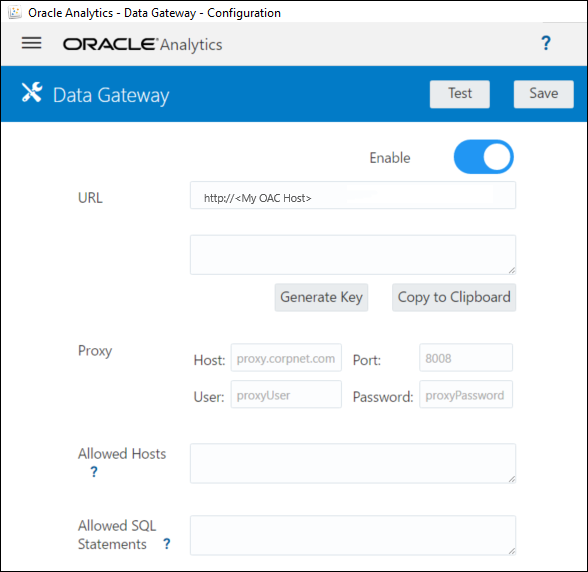
Task: Click the key text area resize handle
Action: (512, 270)
